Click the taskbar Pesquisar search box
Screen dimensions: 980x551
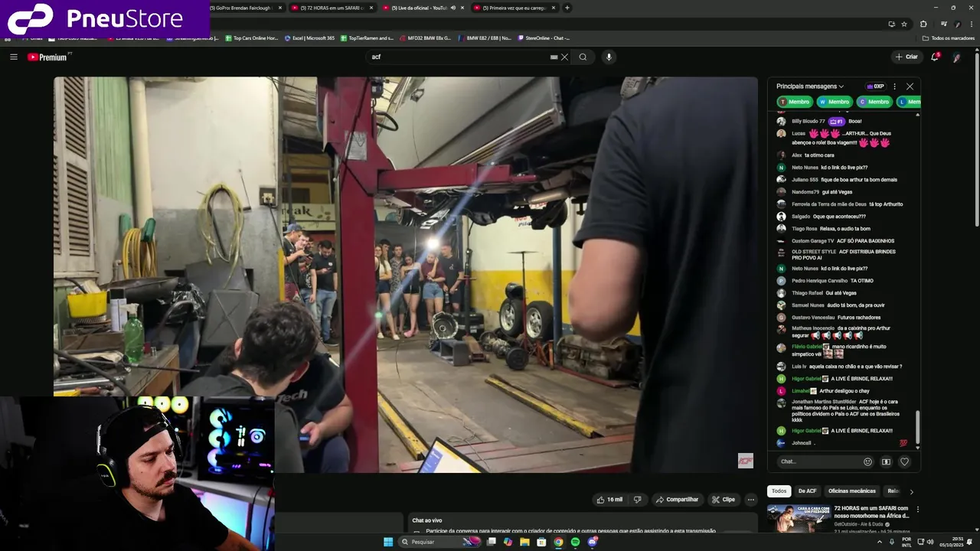click(440, 542)
